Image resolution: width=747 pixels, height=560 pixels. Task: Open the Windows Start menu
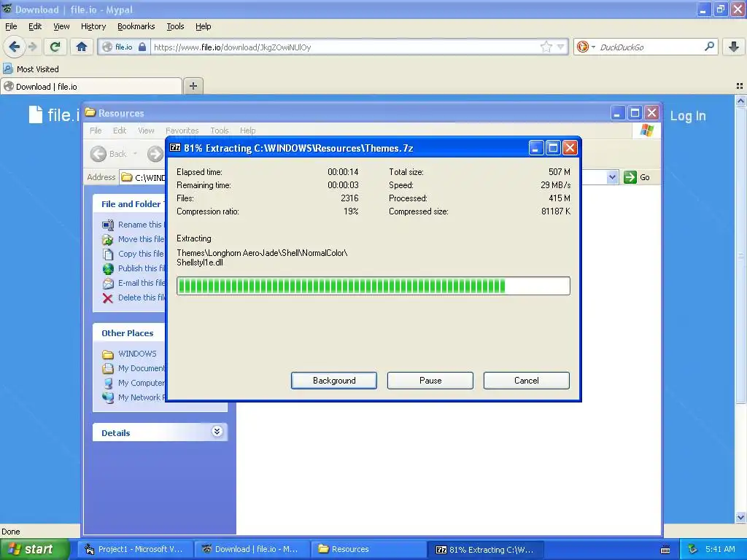[x=34, y=549]
